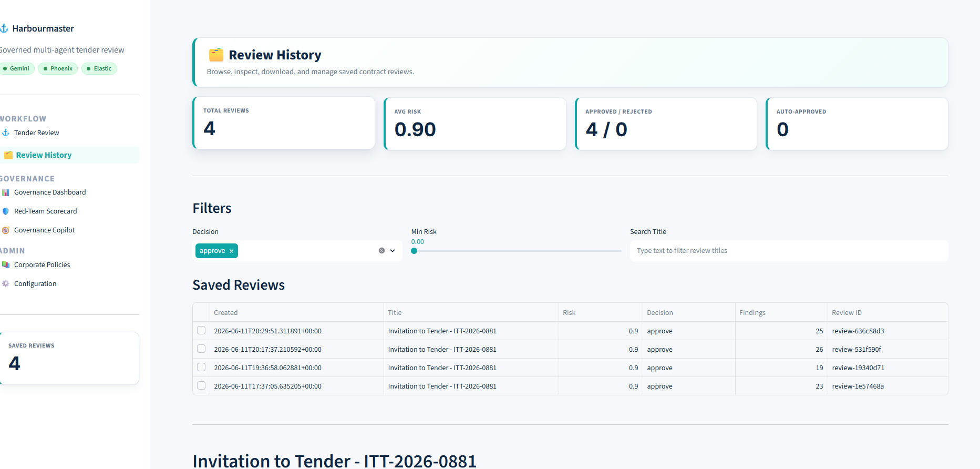This screenshot has width=980, height=469.
Task: Click the Elastic status badge
Action: (x=99, y=68)
